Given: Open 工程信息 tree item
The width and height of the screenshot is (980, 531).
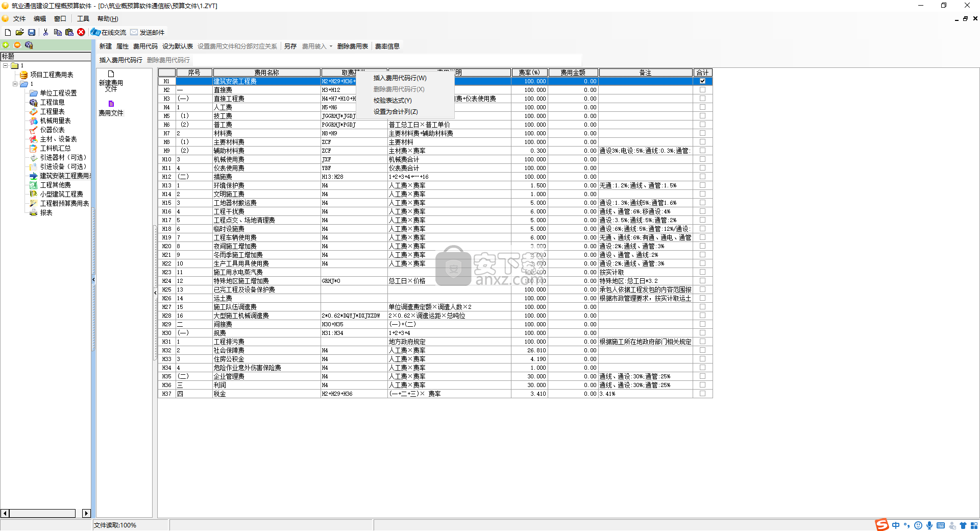Looking at the screenshot, I should [x=52, y=102].
